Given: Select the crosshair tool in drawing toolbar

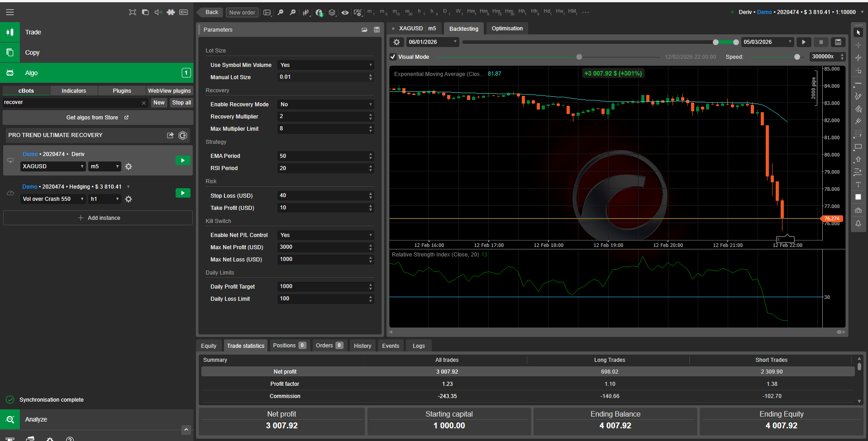Looking at the screenshot, I should point(858,45).
